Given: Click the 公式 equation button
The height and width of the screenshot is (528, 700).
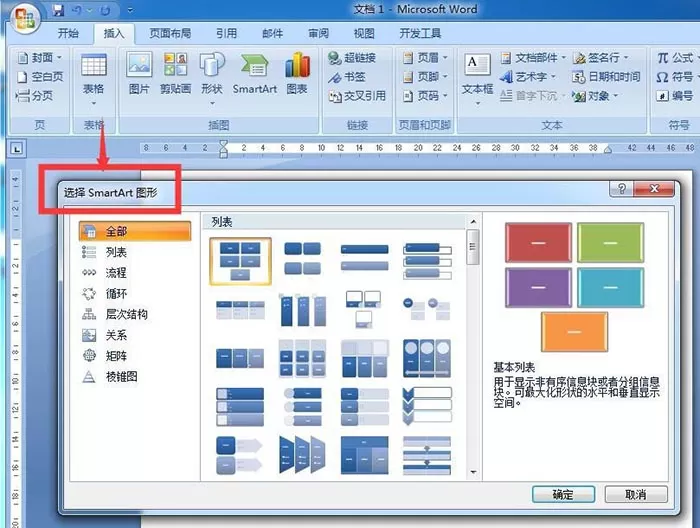Looking at the screenshot, I should 676,58.
